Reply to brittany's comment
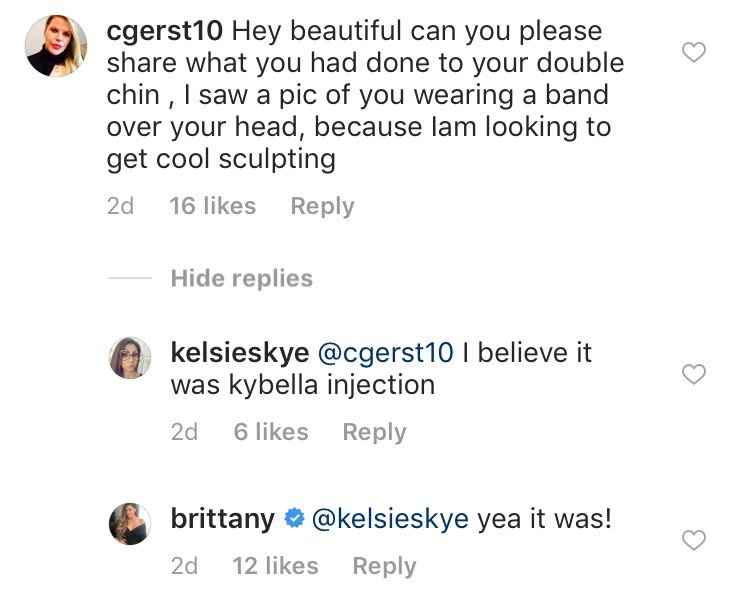Screen dimensions: 750x614 coord(384,565)
